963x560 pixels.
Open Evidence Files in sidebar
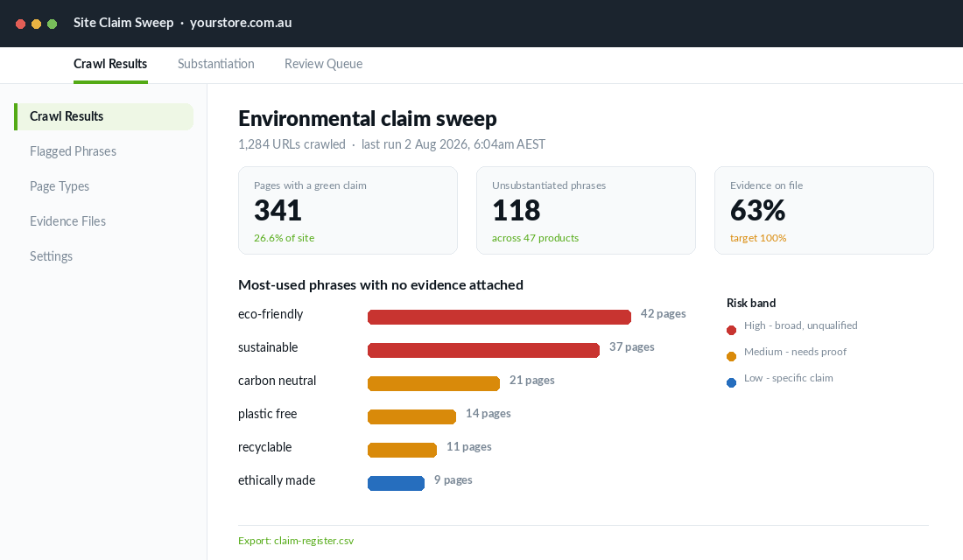click(67, 221)
